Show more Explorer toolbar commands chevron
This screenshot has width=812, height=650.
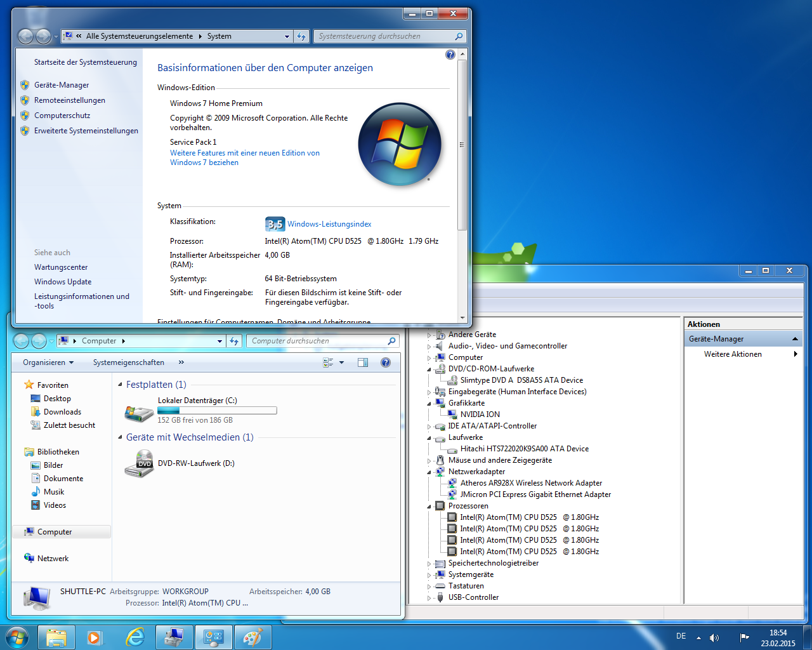tap(181, 362)
